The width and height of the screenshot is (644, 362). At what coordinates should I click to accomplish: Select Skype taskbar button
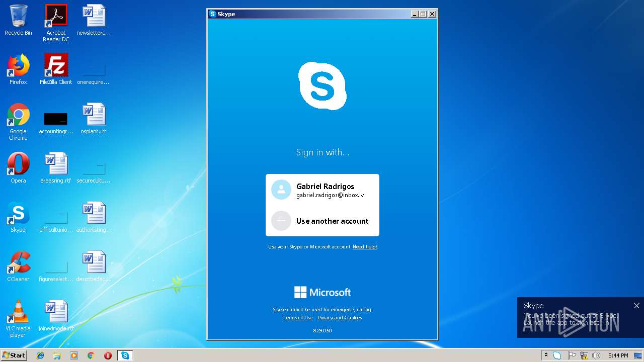[125, 355]
